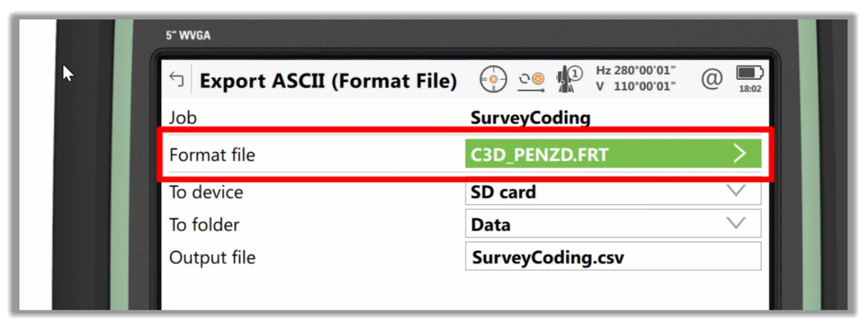Click the Format file label
The height and width of the screenshot is (331, 868).
point(212,155)
